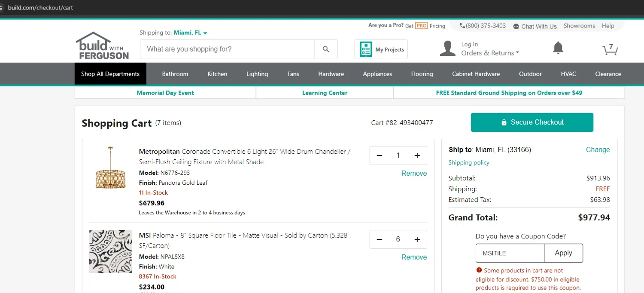Click the MSI tile quantity field
Image resolution: width=644 pixels, height=293 pixels.
click(x=398, y=239)
